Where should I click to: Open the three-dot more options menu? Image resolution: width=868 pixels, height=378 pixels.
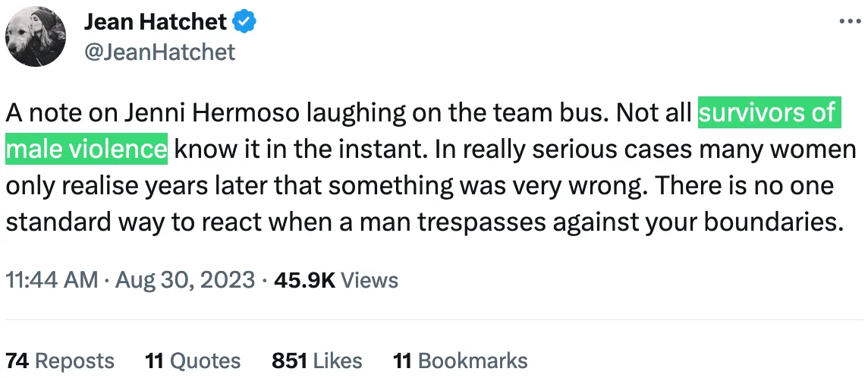tap(851, 22)
